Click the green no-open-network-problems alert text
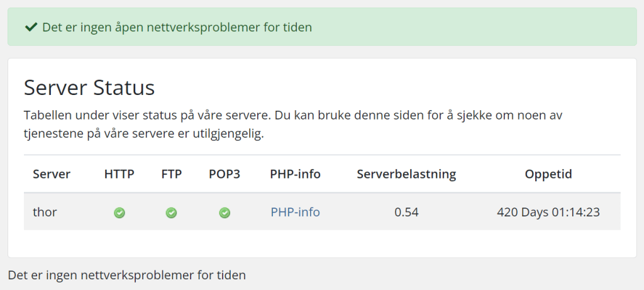Image resolution: width=644 pixels, height=290 pixels. pyautogui.click(x=177, y=27)
